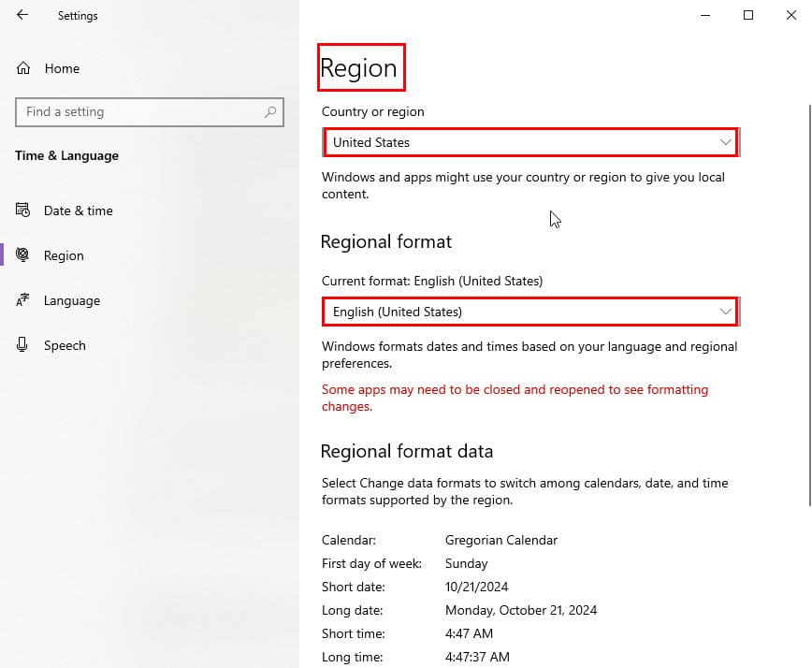Screen dimensions: 812x668
Task: Click the Short time: label
Action: 354,633
